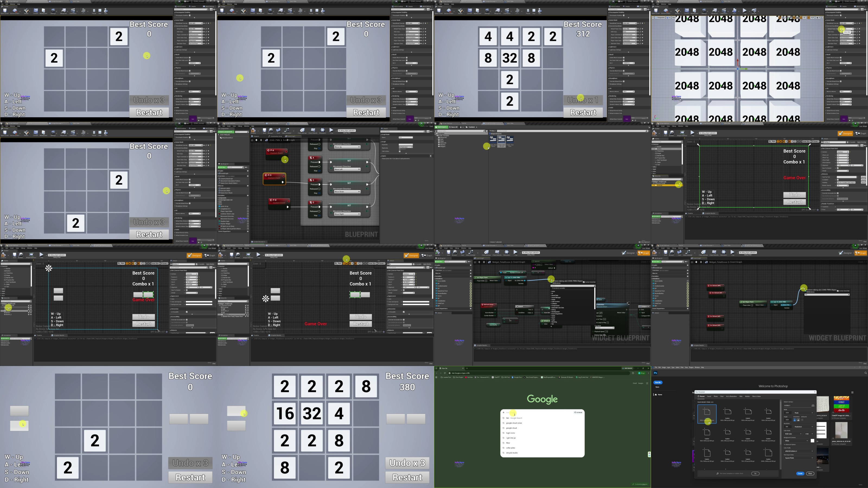The image size is (868, 488).
Task: Switch to the Film & Video tab
Action: click(x=757, y=396)
